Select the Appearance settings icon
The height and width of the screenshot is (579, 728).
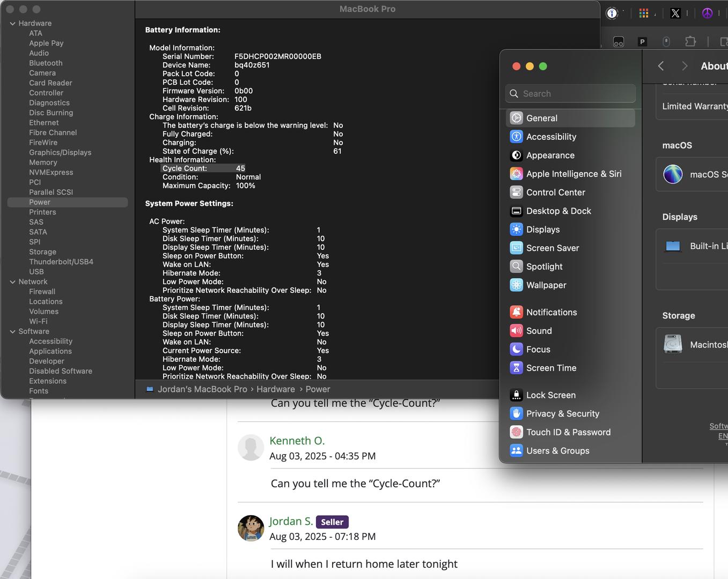pos(516,155)
